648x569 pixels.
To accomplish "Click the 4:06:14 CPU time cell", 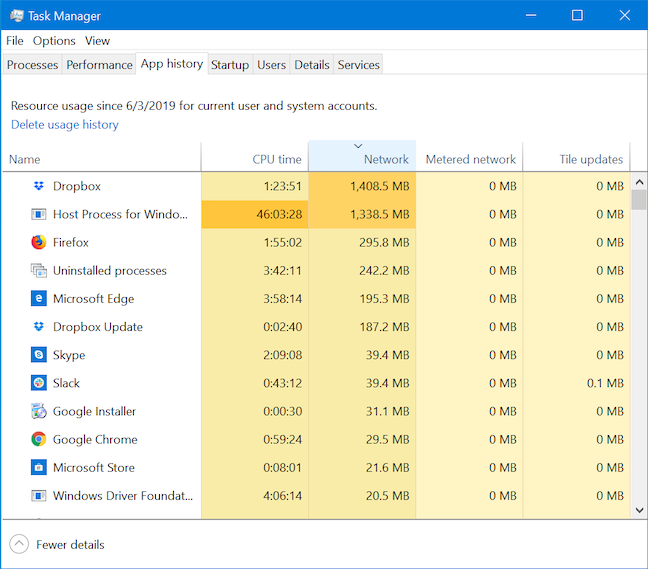I will coord(255,495).
